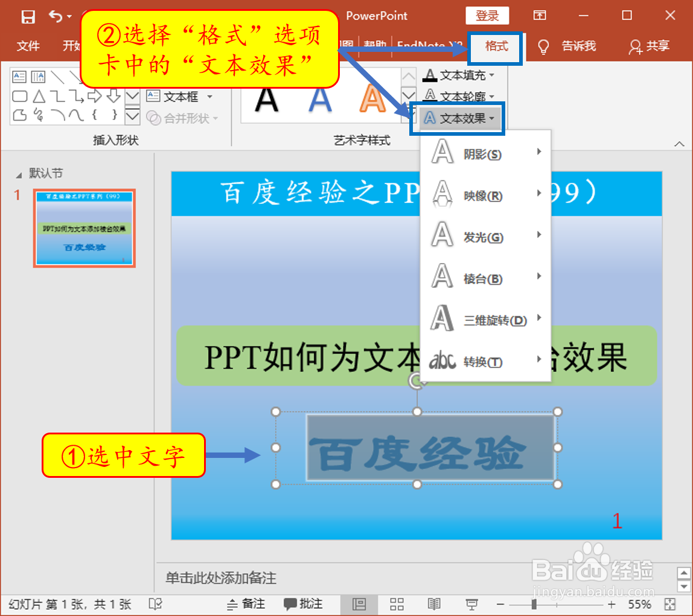Click the Save icon in quick access toolbar
Viewport: 693px width, 616px height.
[28, 17]
